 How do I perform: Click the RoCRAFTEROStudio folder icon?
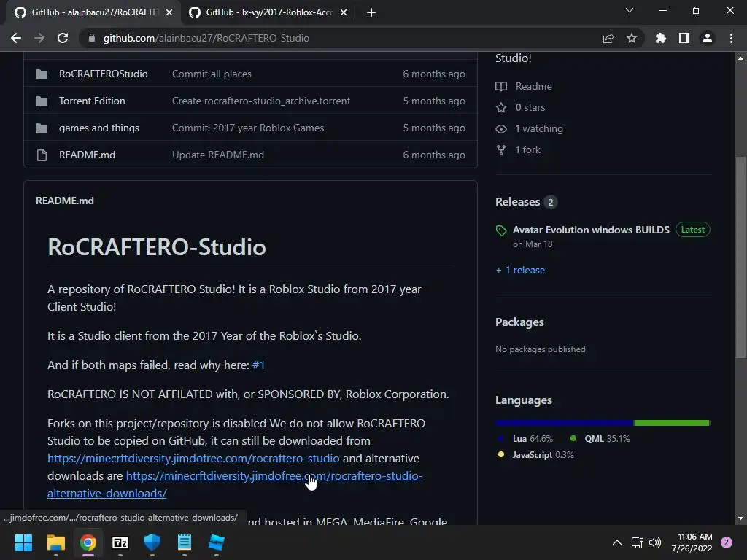coord(42,74)
